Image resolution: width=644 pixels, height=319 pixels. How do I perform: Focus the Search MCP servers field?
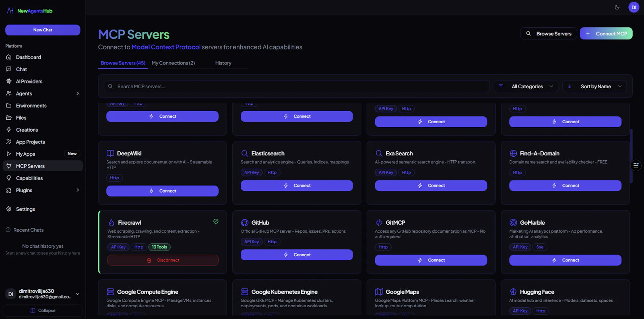click(x=297, y=86)
